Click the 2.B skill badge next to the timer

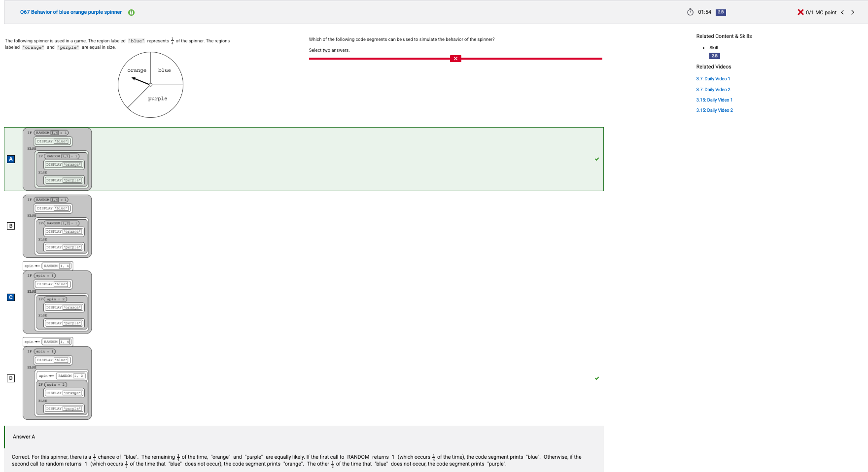(720, 12)
